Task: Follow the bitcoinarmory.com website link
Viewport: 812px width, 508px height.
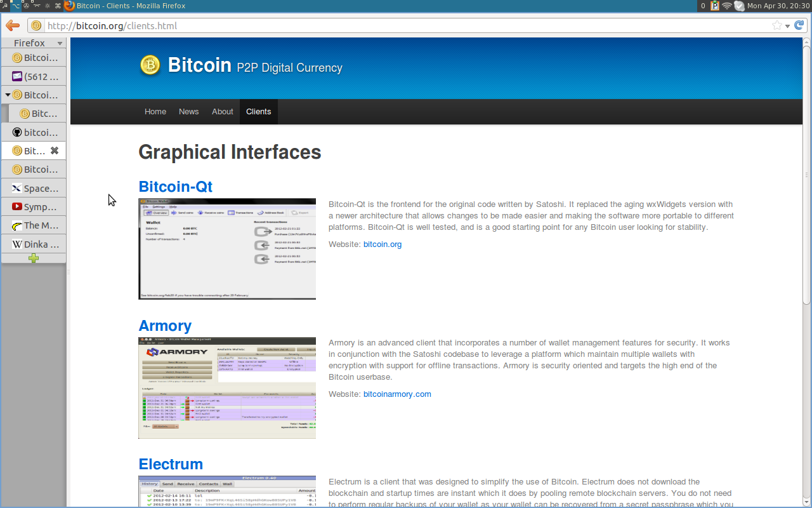Action: click(x=397, y=394)
